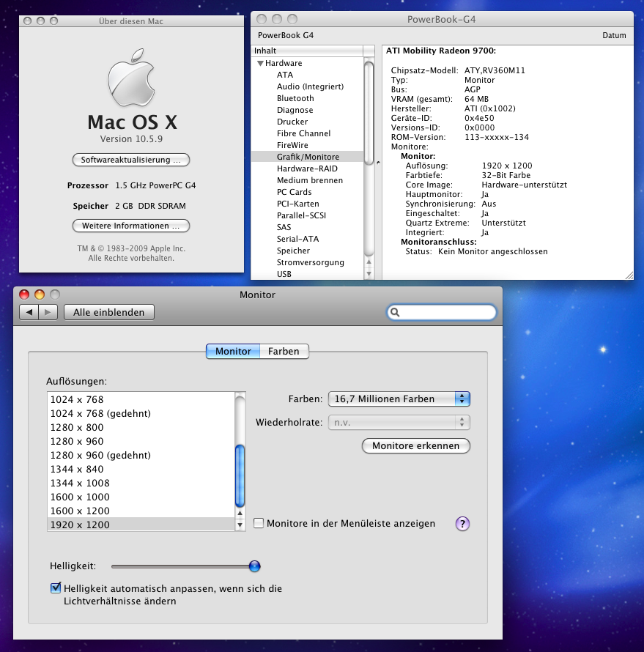Click the back arrow in Monitor window
This screenshot has height=652, width=644.
pos(29,312)
